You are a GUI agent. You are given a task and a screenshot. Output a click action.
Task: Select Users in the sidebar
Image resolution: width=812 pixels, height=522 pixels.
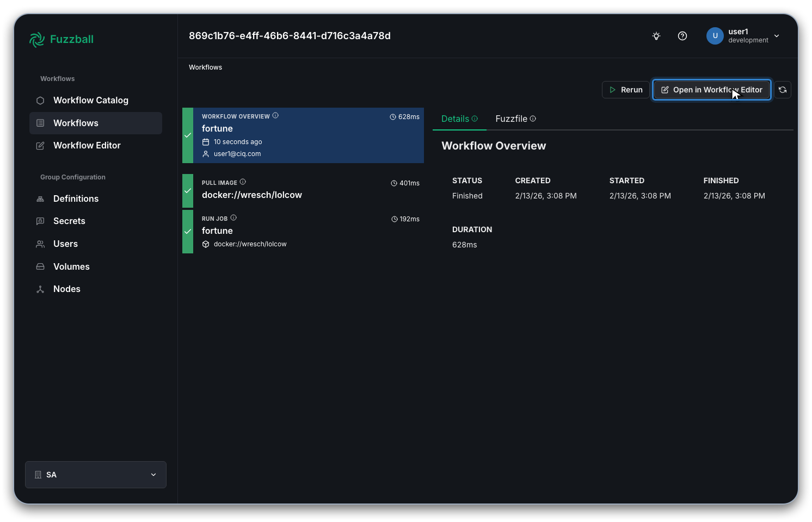point(65,244)
